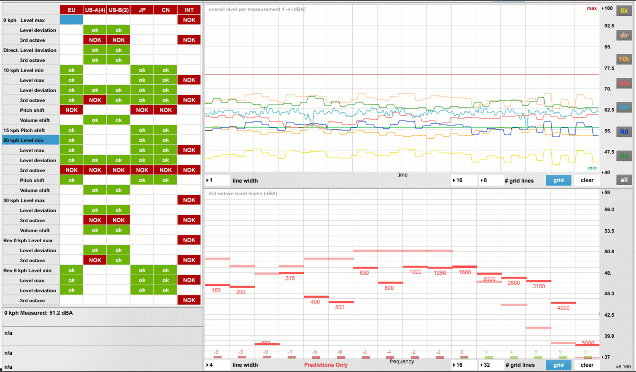Click JP ok cell in 15 kph Pitch shift row
The width and height of the screenshot is (636, 372).
[142, 130]
